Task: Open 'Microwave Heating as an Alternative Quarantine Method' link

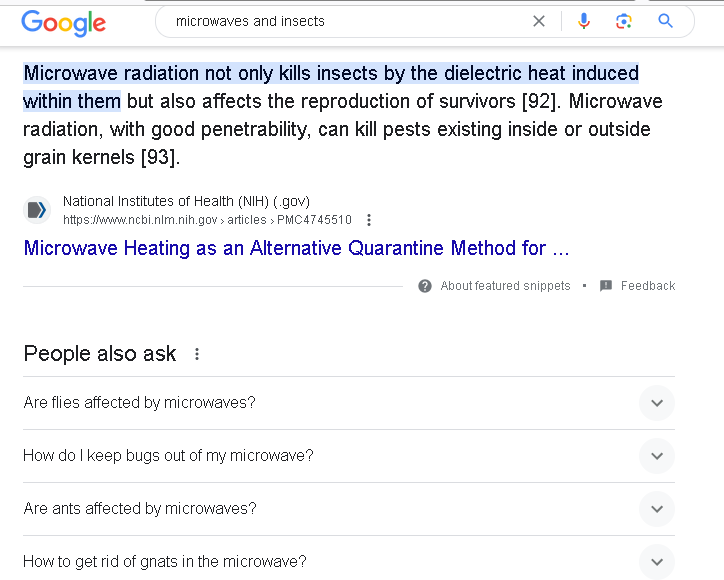Action: tap(296, 248)
